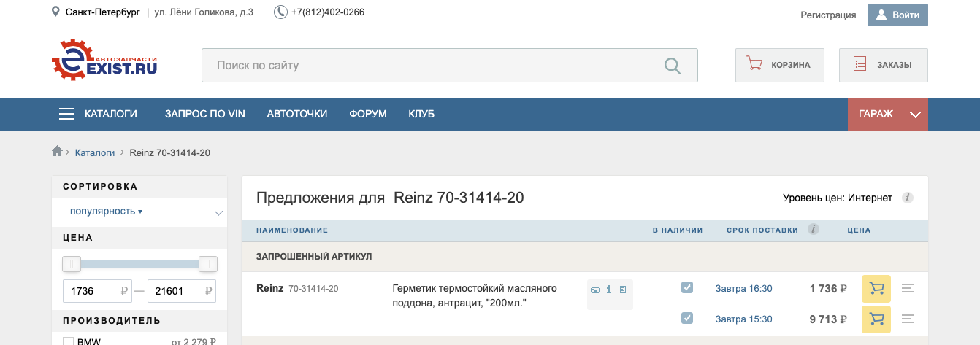
Task: Click the right price slider handle
Action: tap(208, 263)
